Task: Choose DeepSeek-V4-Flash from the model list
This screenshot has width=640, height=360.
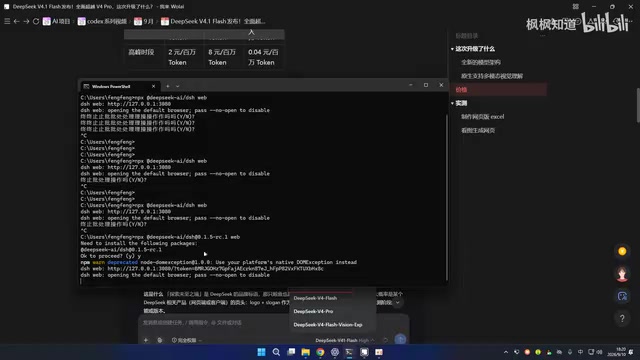Action: [x=315, y=298]
